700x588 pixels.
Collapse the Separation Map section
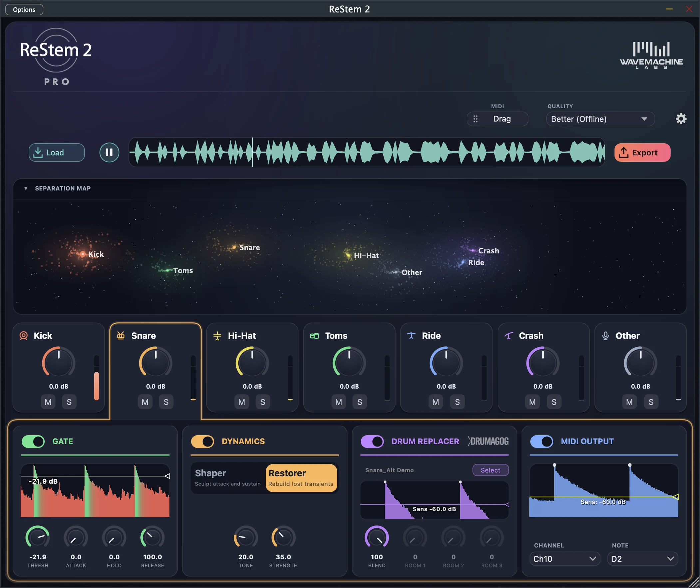pos(26,189)
